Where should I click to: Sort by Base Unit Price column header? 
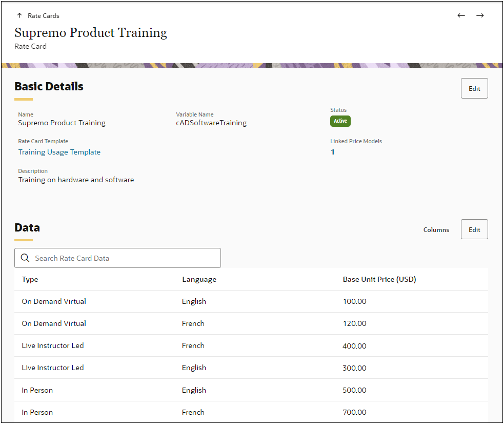[x=379, y=279]
